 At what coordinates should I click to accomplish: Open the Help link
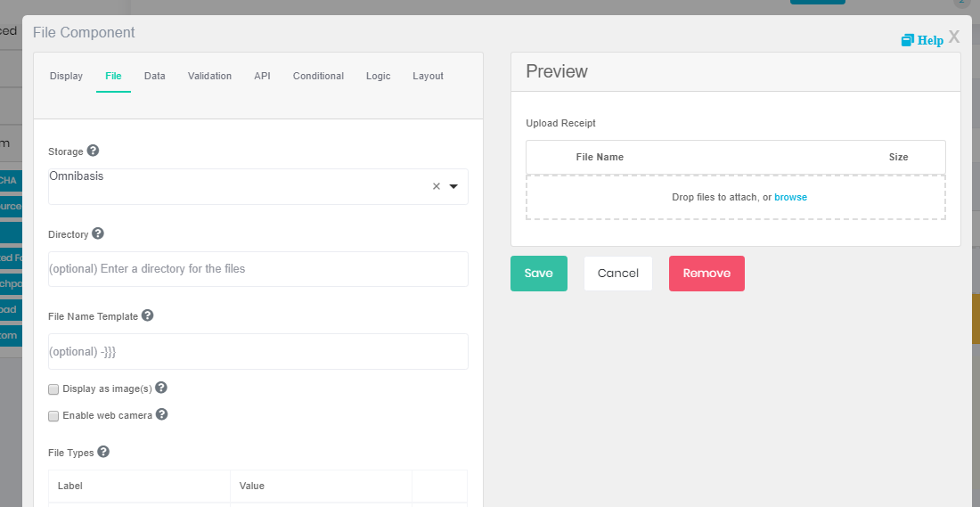point(923,40)
